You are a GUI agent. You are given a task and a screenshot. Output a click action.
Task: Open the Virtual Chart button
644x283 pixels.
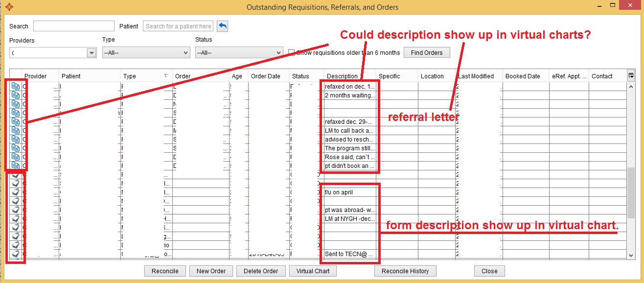[313, 271]
